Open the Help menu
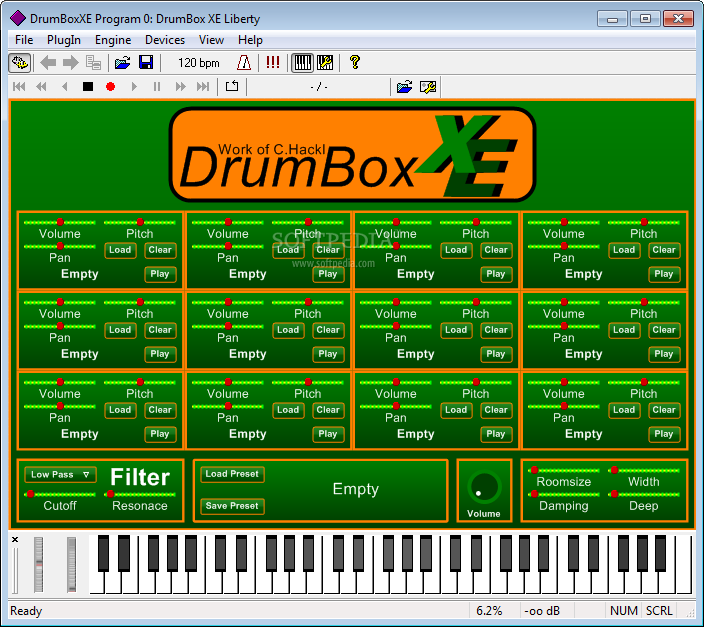704x627 pixels. pos(250,40)
